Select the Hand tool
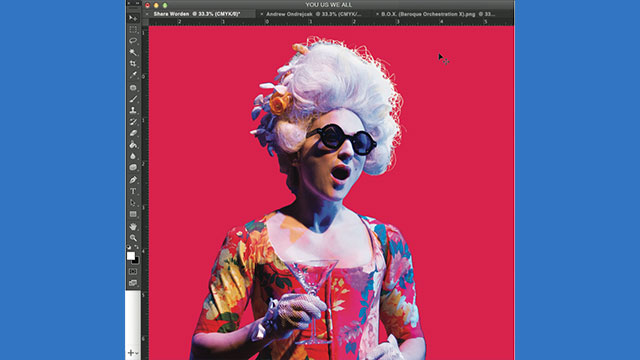 133,226
